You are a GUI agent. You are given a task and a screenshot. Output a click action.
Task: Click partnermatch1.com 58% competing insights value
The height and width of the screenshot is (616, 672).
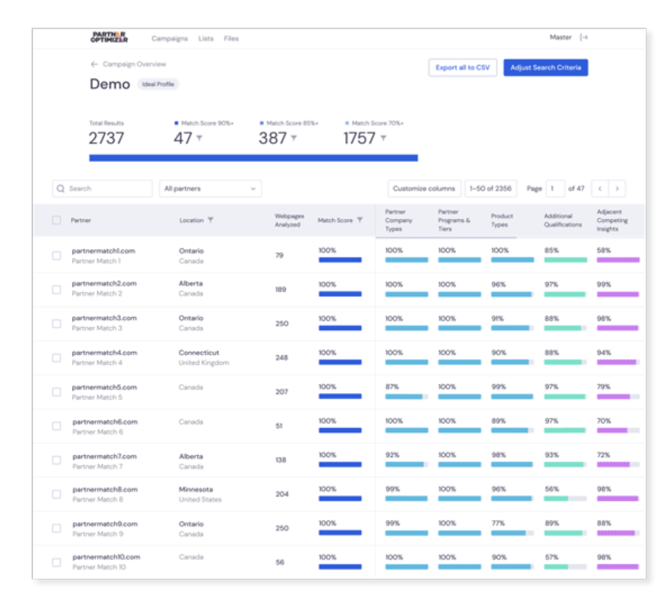pyautogui.click(x=604, y=250)
